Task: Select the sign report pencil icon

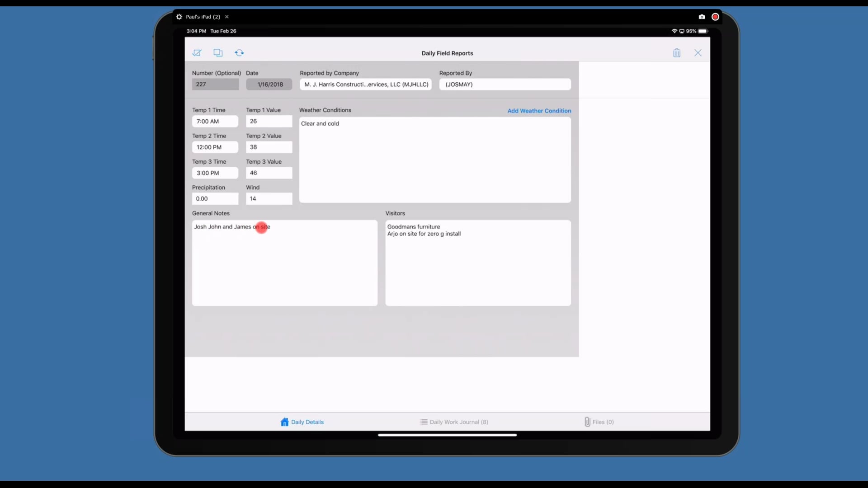Action: point(197,52)
